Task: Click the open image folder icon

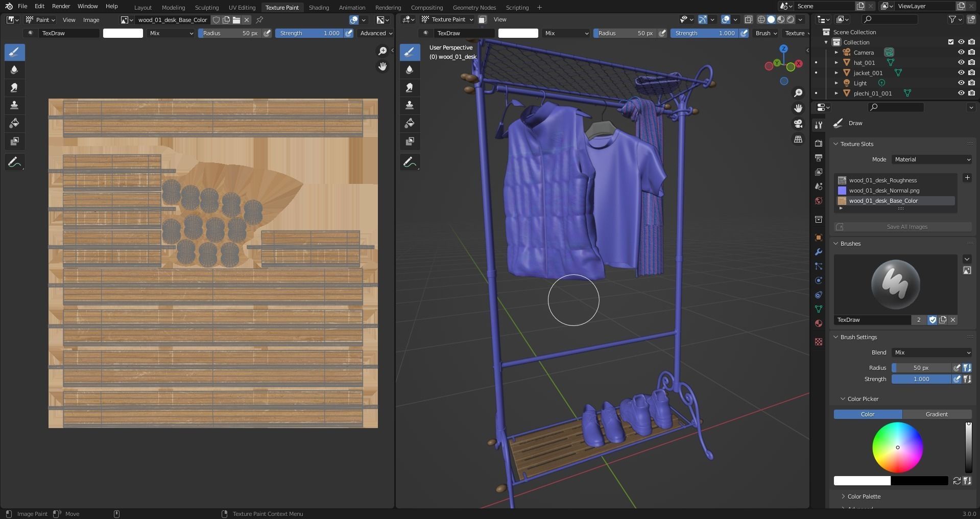Action: coord(236,20)
